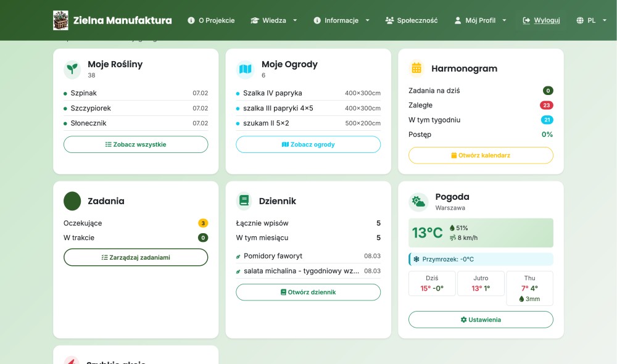This screenshot has width=617, height=364.
Task: Click the Otwórz kalendarz button
Action: (x=481, y=155)
